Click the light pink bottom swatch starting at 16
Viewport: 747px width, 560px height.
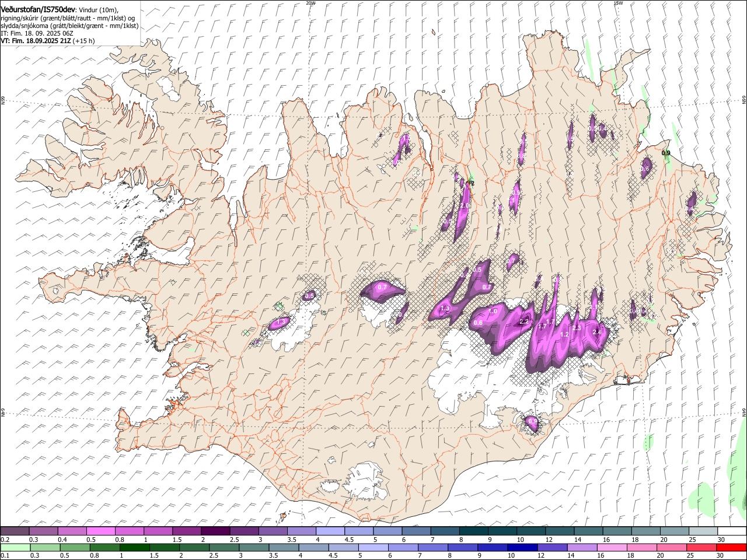click(612, 547)
